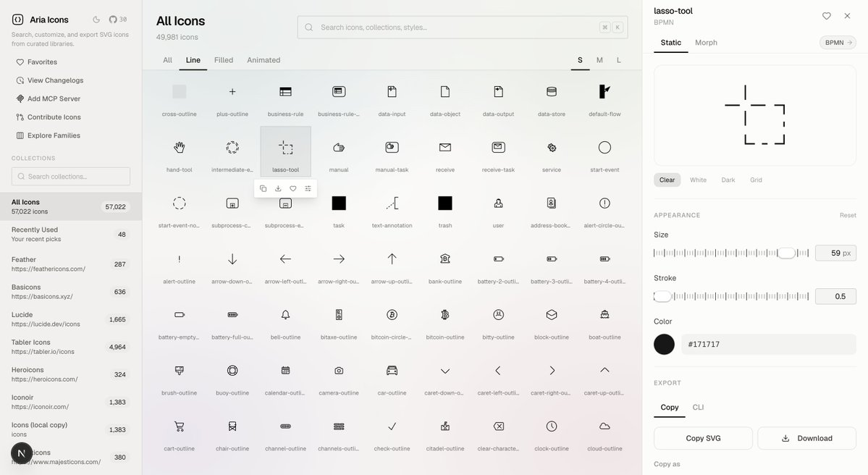Select the bank-outline icon
Image resolution: width=868 pixels, height=475 pixels.
point(445,264)
